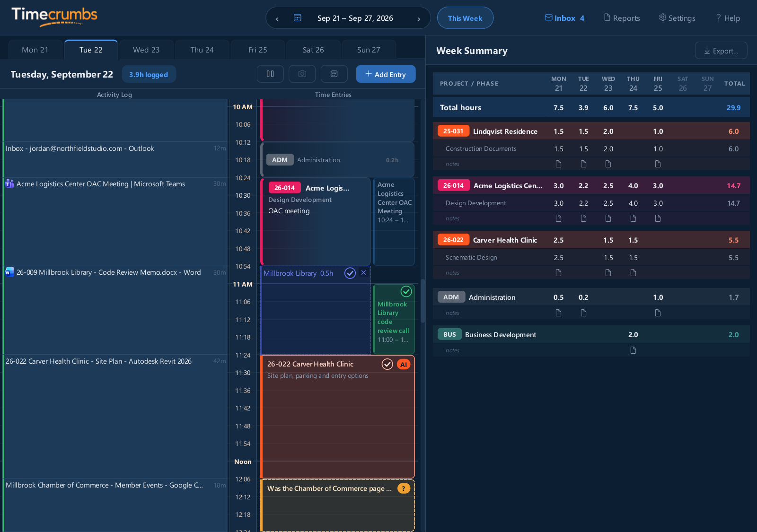
Task: Confirm the Millbrook Library 0.5h suggestion checkmark
Action: click(350, 273)
